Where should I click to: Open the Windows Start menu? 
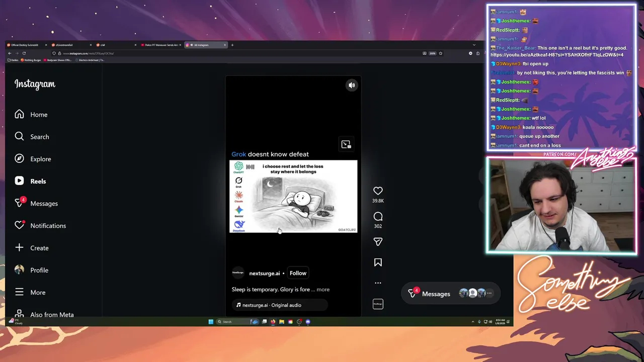pyautogui.click(x=211, y=322)
